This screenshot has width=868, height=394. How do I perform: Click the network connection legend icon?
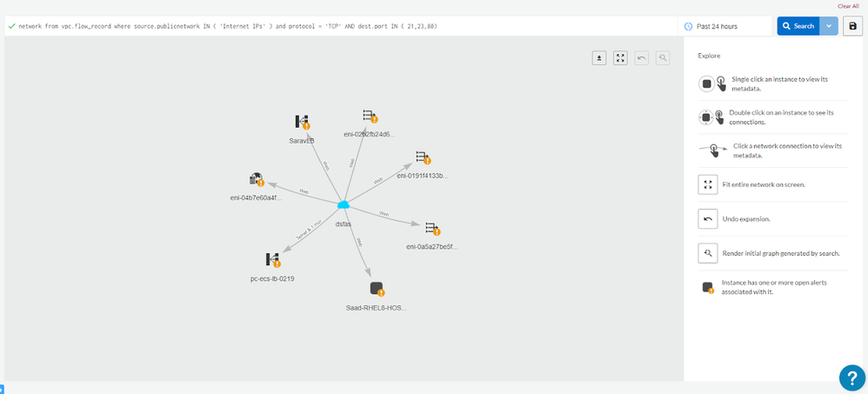coord(712,150)
